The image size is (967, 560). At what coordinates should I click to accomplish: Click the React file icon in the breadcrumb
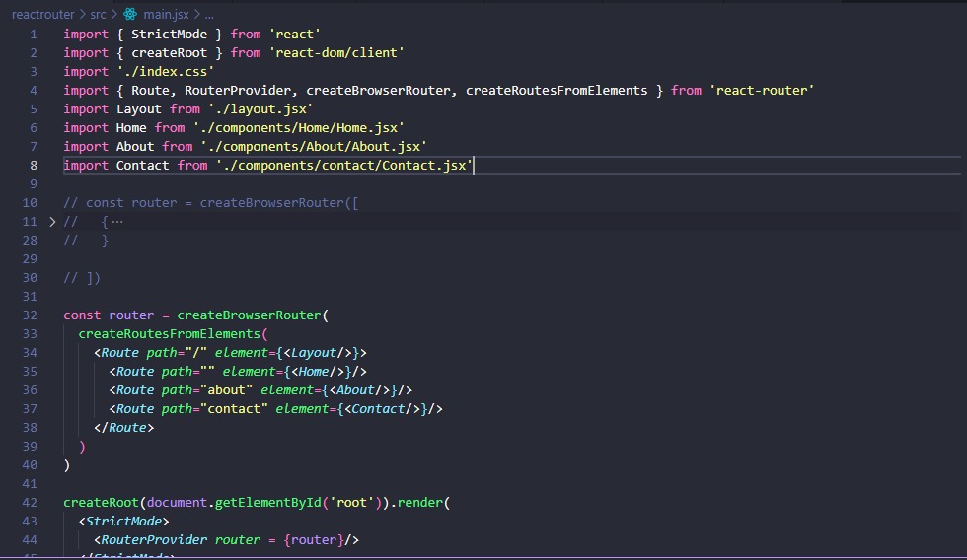pyautogui.click(x=129, y=15)
